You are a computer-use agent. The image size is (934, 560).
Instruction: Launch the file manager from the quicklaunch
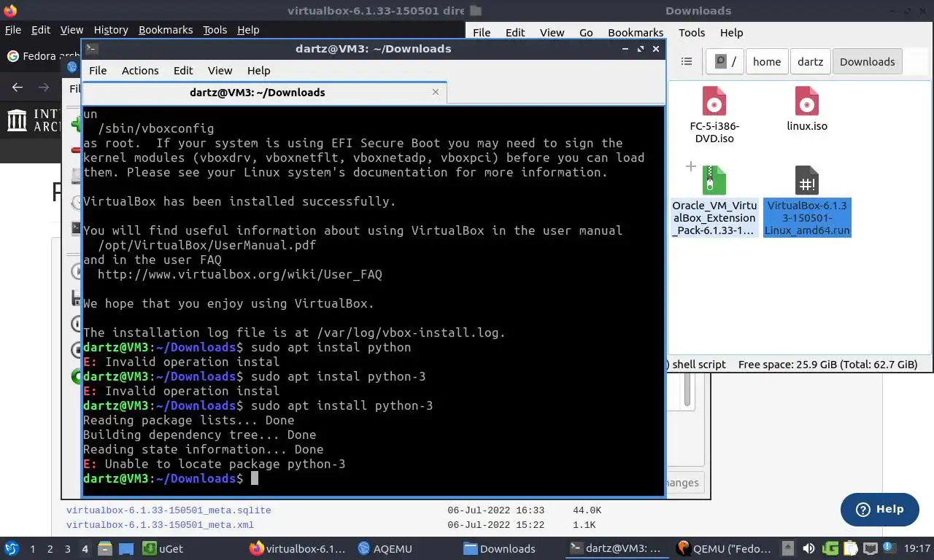click(104, 548)
